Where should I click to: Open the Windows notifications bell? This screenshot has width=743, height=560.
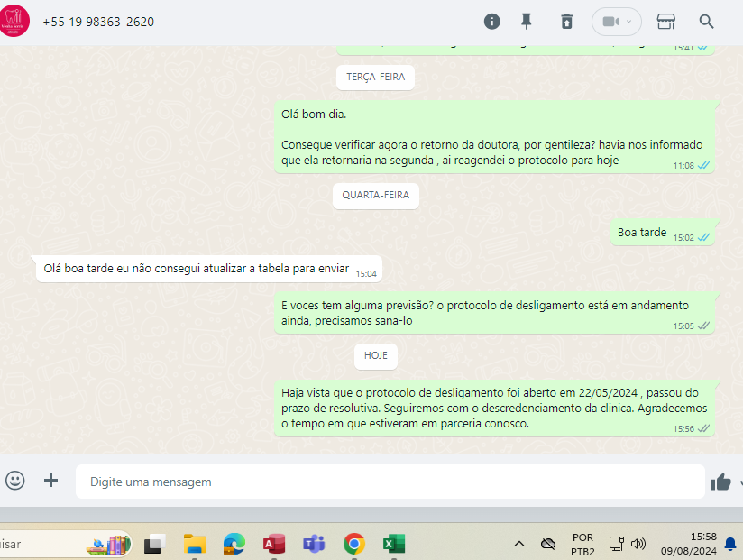click(730, 544)
